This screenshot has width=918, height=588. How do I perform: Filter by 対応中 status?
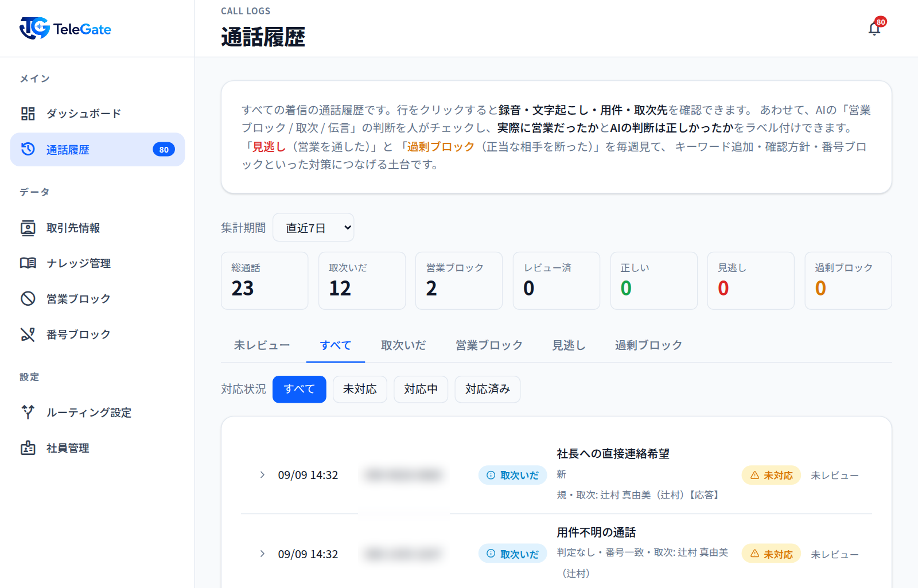[421, 389]
